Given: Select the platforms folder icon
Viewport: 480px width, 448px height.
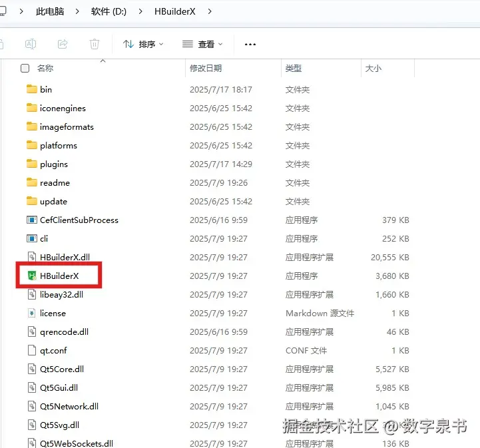Looking at the screenshot, I should (x=31, y=145).
